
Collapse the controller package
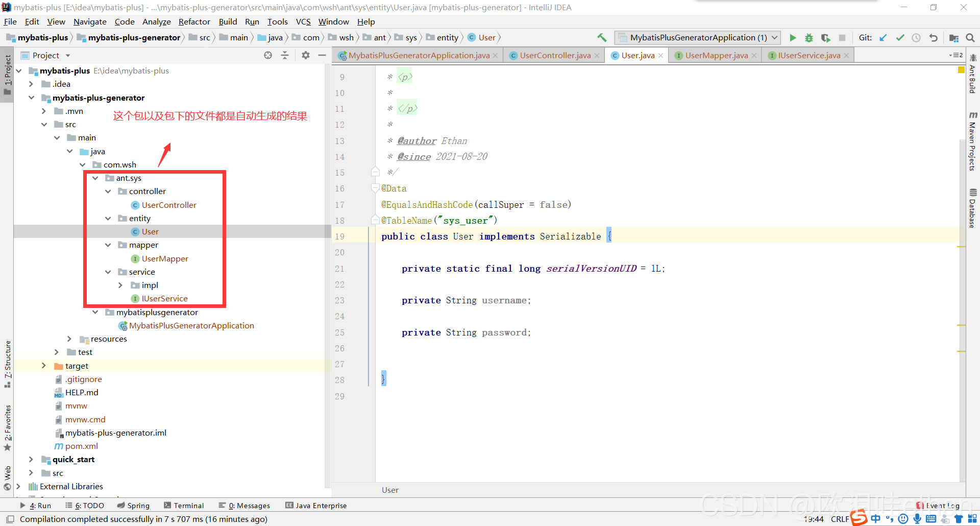[x=108, y=192]
